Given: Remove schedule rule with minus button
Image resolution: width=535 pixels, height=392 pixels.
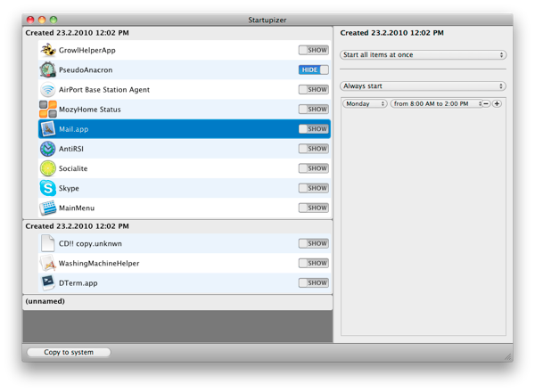Looking at the screenshot, I should pos(486,103).
